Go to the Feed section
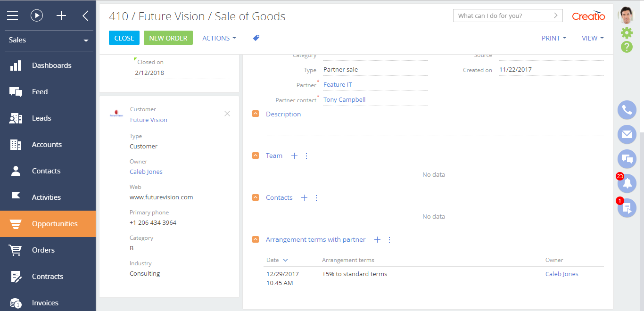 pos(48,92)
